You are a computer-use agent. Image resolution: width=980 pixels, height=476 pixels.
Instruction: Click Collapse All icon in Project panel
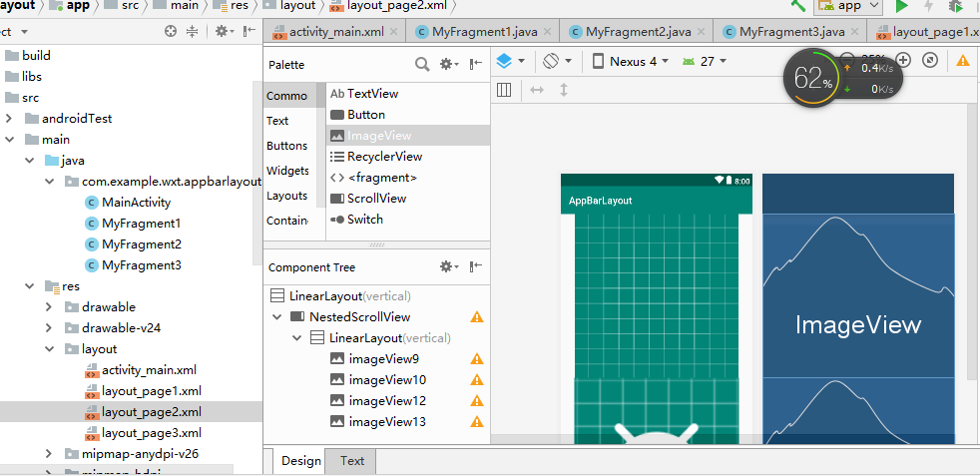coord(193,31)
